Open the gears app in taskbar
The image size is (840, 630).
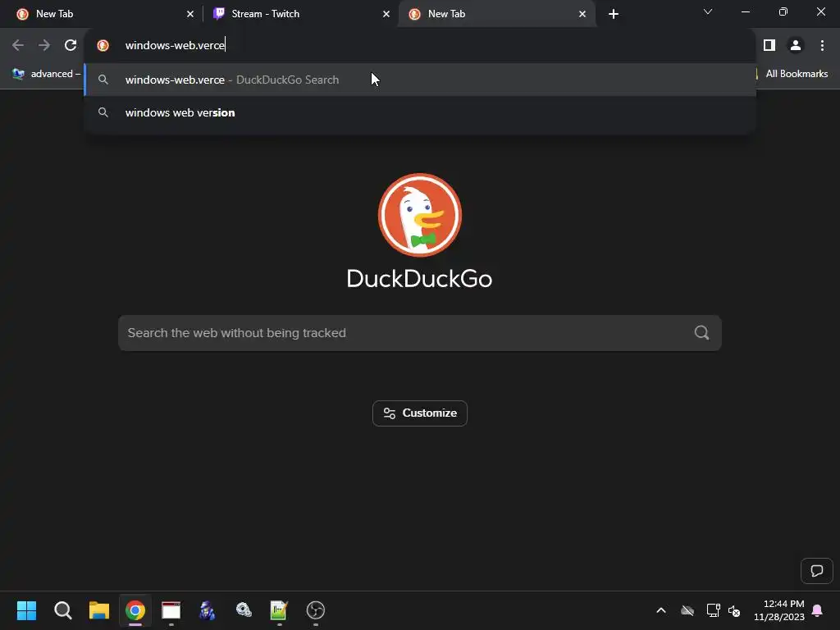244,610
